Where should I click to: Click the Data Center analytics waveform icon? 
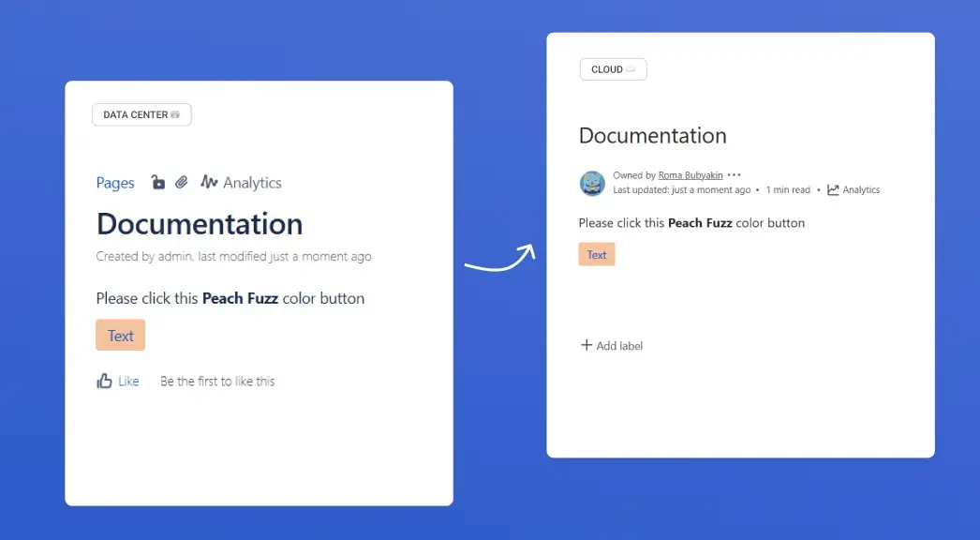[209, 182]
